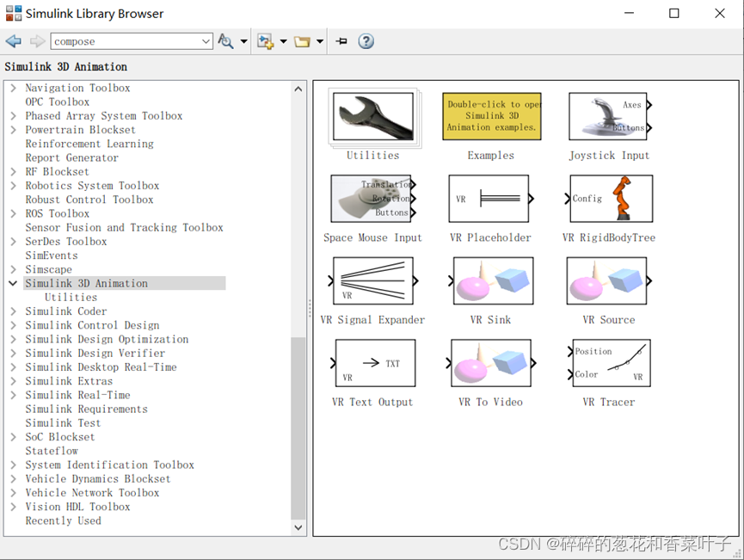Select ROS Toolbox in the tree
The height and width of the screenshot is (560, 744).
(58, 213)
